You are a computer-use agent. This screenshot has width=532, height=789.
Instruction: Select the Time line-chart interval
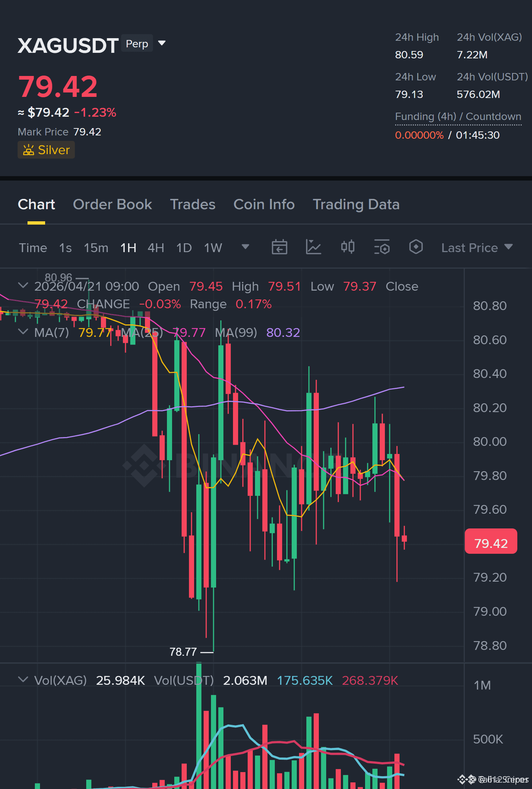pyautogui.click(x=33, y=248)
